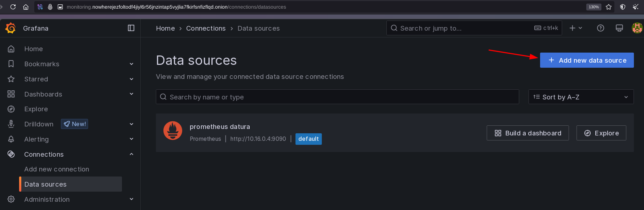Reload the page in browser toolbar

13,7
